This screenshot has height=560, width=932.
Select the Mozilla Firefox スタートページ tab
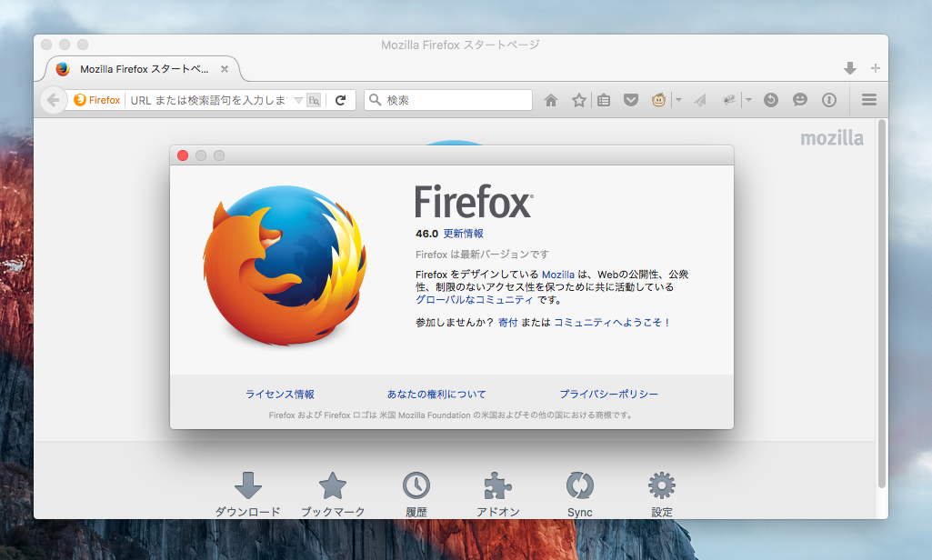coord(143,69)
